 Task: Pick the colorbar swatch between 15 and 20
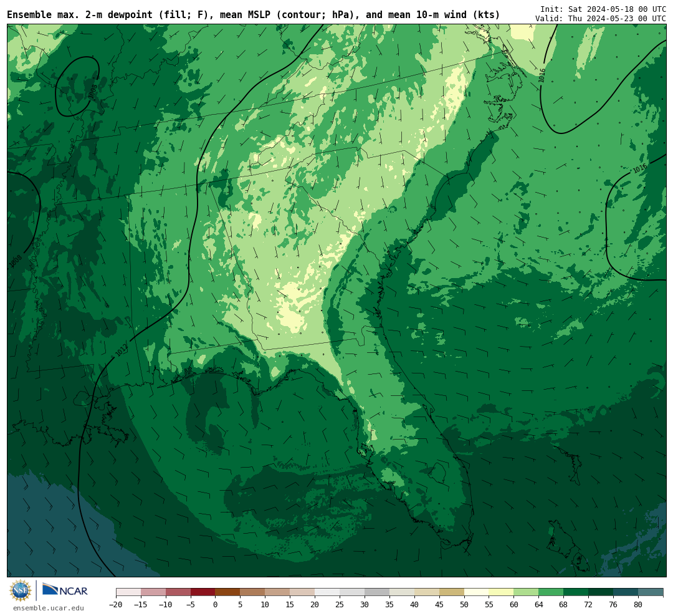coord(302,592)
